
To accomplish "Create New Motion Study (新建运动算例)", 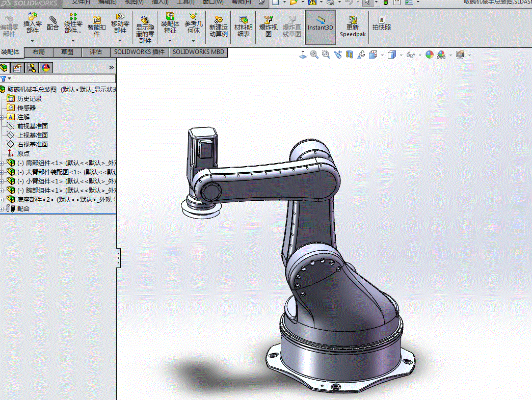I will pyautogui.click(x=218, y=26).
